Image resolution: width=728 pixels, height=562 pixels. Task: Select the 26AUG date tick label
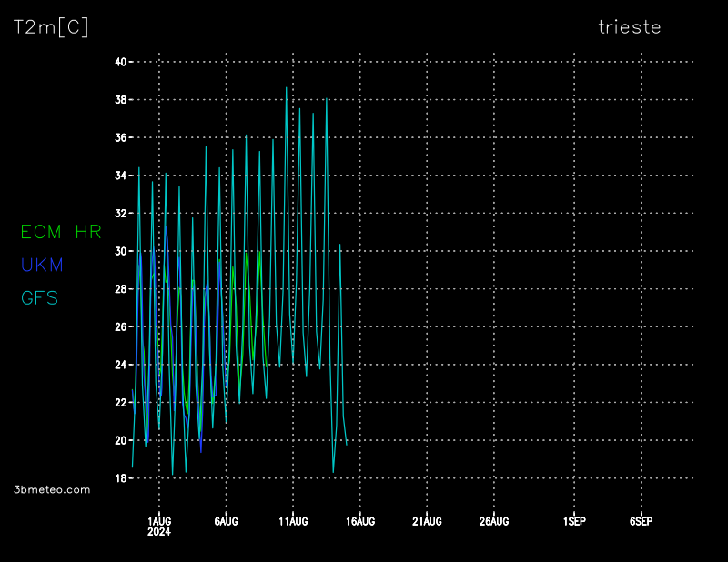pos(493,521)
